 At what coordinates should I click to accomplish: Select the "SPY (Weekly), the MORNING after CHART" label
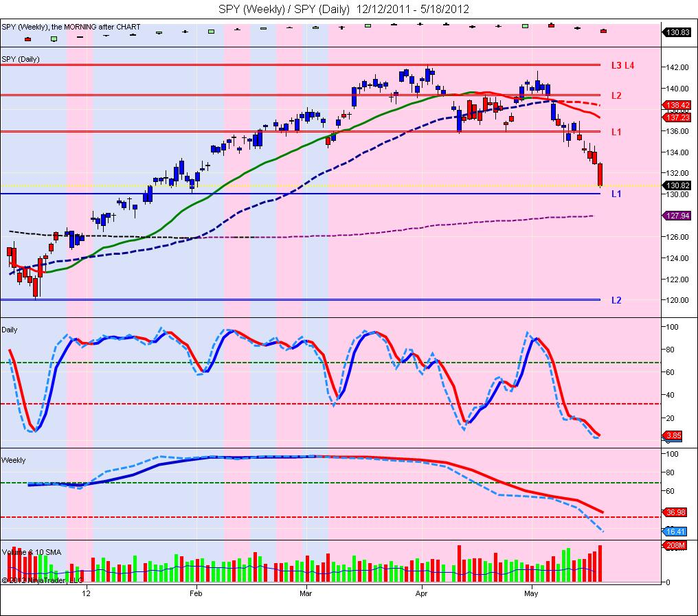(x=71, y=27)
